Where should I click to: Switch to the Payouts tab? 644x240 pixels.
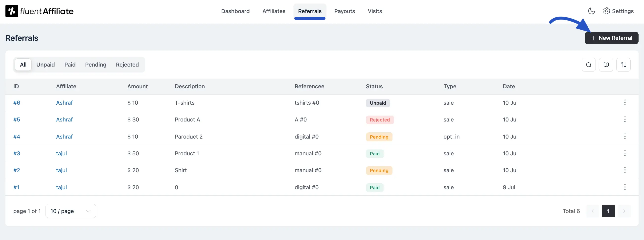345,11
